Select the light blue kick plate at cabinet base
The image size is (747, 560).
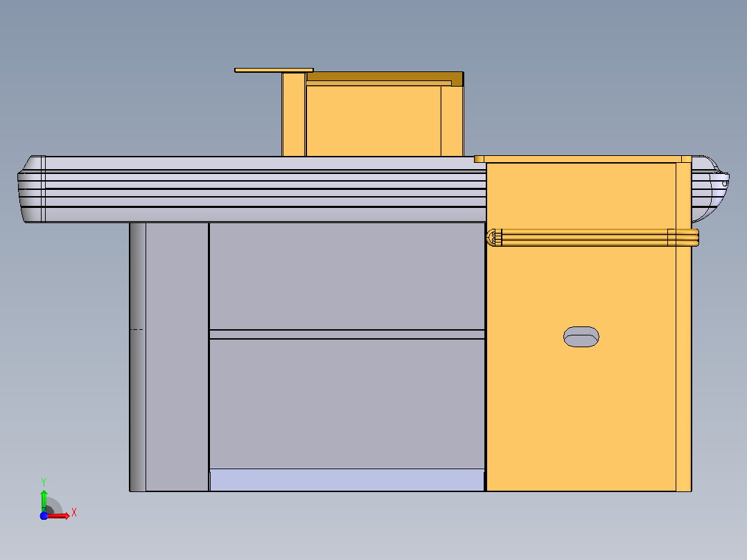pos(346,480)
